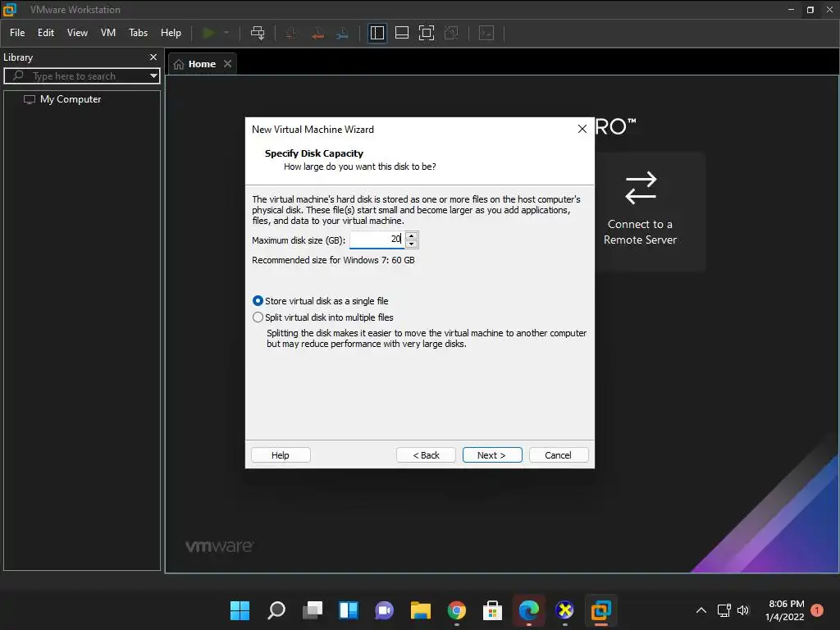
Task: Click the volume speaker tray icon
Action: tap(742, 610)
